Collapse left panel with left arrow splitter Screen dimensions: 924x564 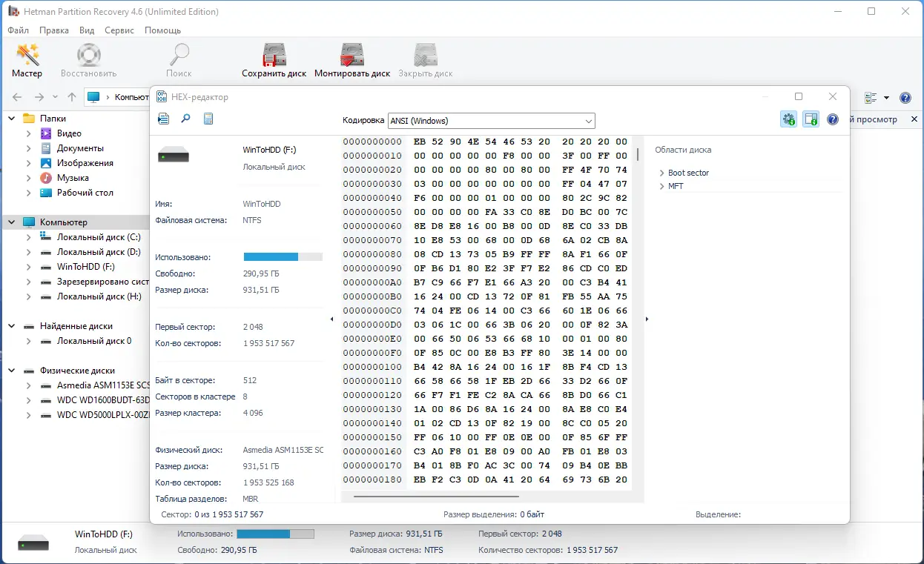331,319
